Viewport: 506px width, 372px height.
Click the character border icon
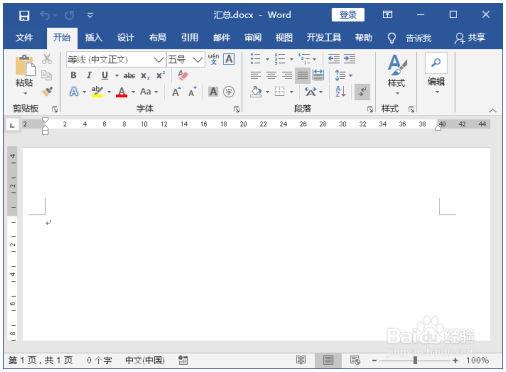tap(229, 59)
